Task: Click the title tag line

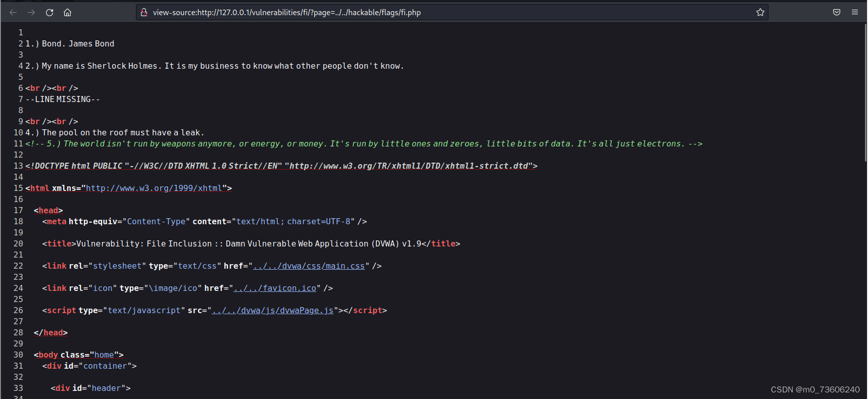Action: pos(251,243)
